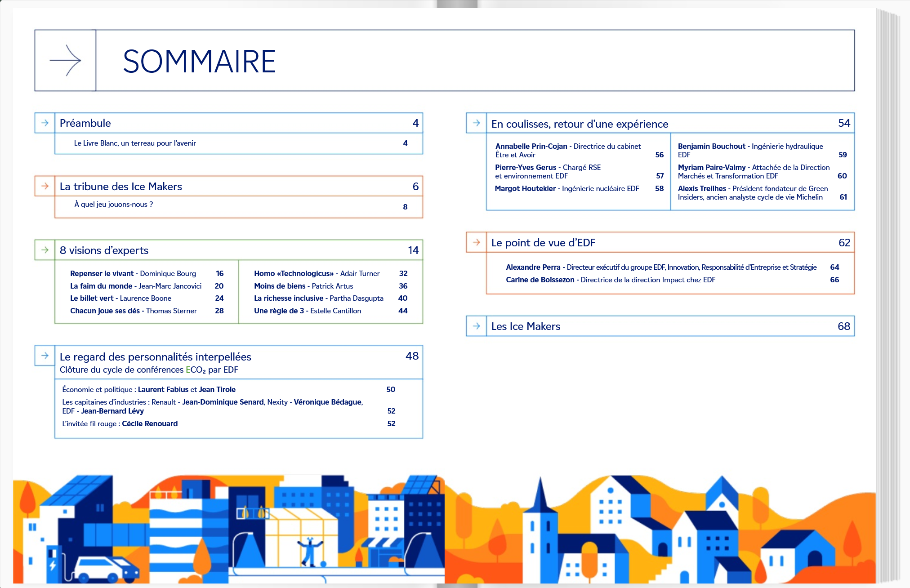Open En coulisses, retour d'une expérience
910x588 pixels.
(580, 124)
